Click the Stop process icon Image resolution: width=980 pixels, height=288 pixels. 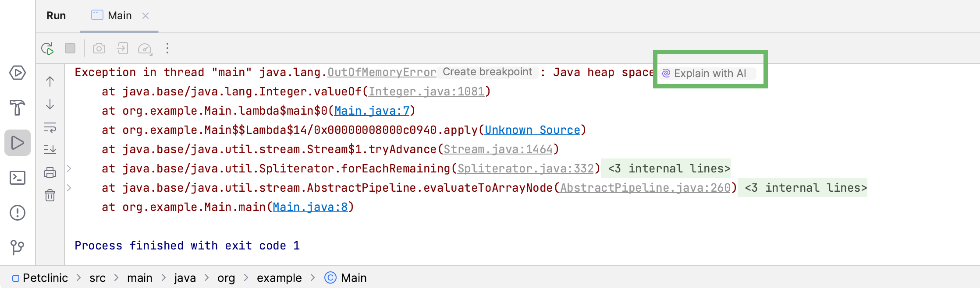click(70, 48)
